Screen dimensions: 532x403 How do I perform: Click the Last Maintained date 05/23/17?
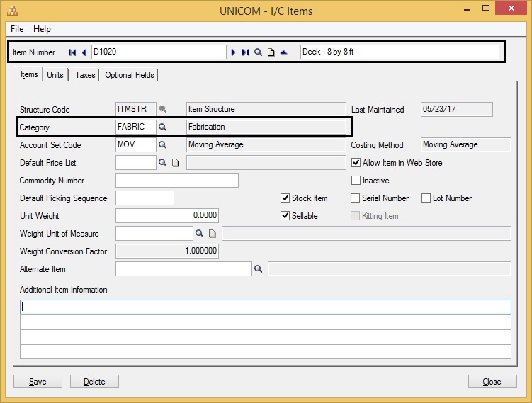[457, 109]
